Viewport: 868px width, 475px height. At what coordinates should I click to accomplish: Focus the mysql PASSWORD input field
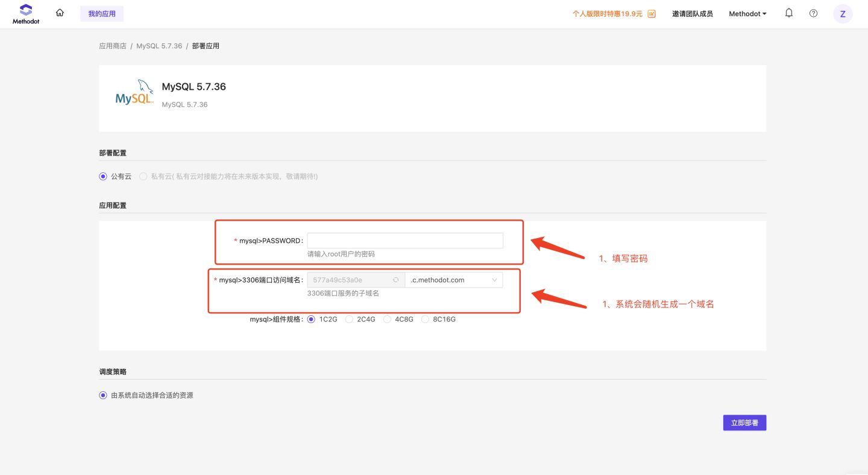pos(405,241)
